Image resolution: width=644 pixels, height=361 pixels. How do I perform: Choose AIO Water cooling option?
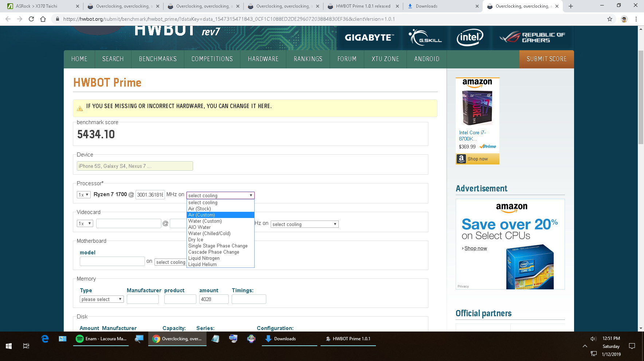(x=220, y=227)
